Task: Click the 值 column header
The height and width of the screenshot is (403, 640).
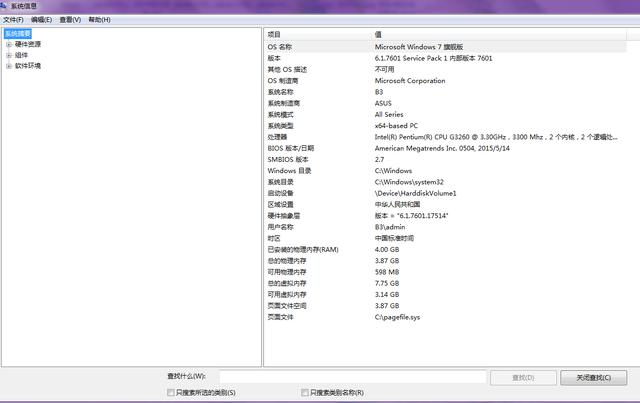Action: tap(499, 35)
